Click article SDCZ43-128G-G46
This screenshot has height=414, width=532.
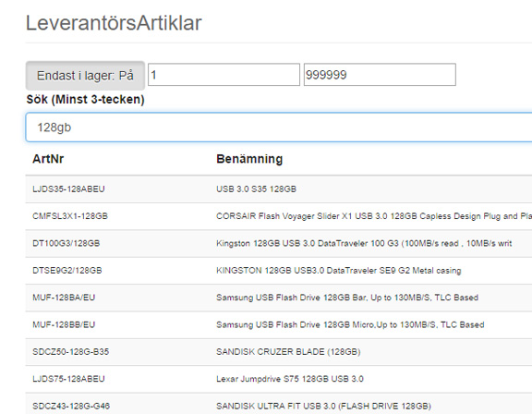[71, 407]
